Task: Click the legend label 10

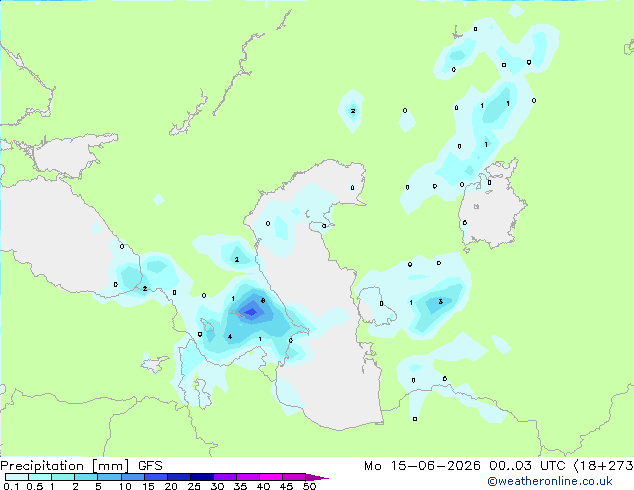Action: click(125, 486)
